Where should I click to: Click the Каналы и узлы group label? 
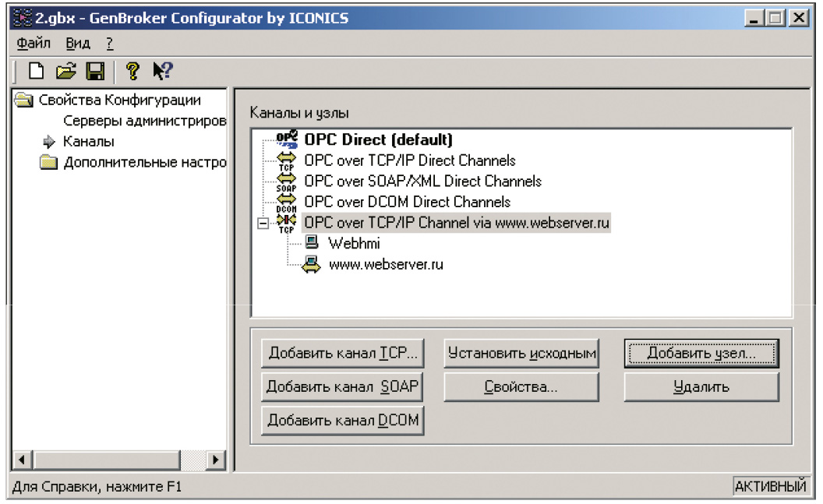[x=299, y=113]
